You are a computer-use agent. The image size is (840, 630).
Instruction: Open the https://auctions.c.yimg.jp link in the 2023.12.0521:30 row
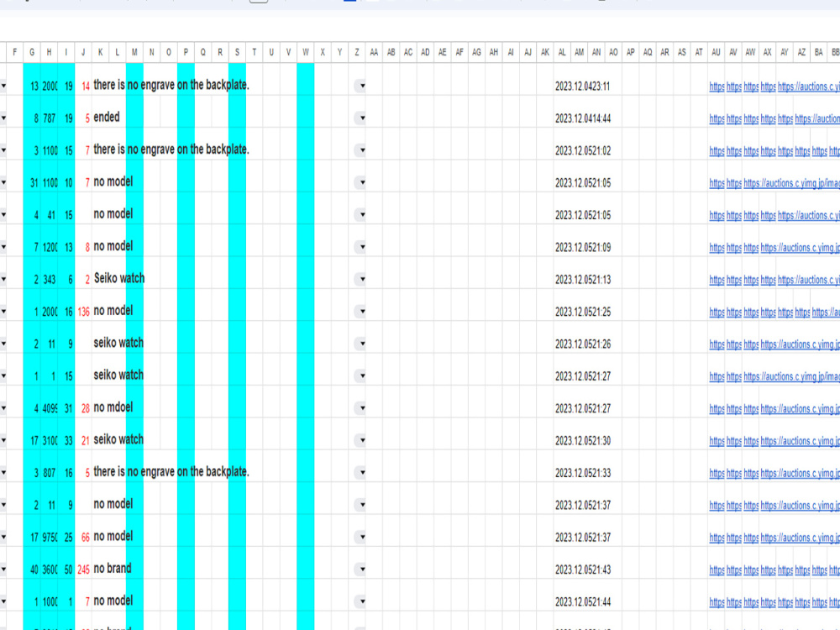pos(801,441)
